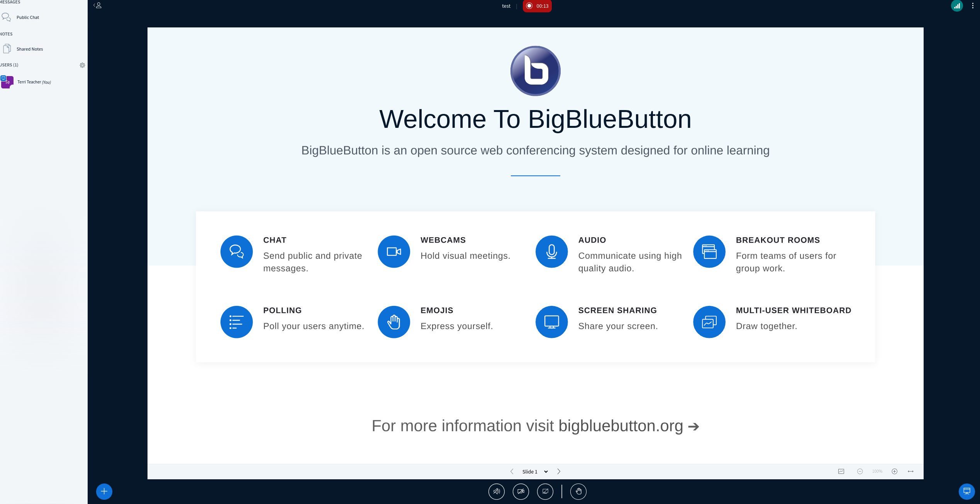Toggle the user list panel
This screenshot has height=504, width=980.
(97, 5)
